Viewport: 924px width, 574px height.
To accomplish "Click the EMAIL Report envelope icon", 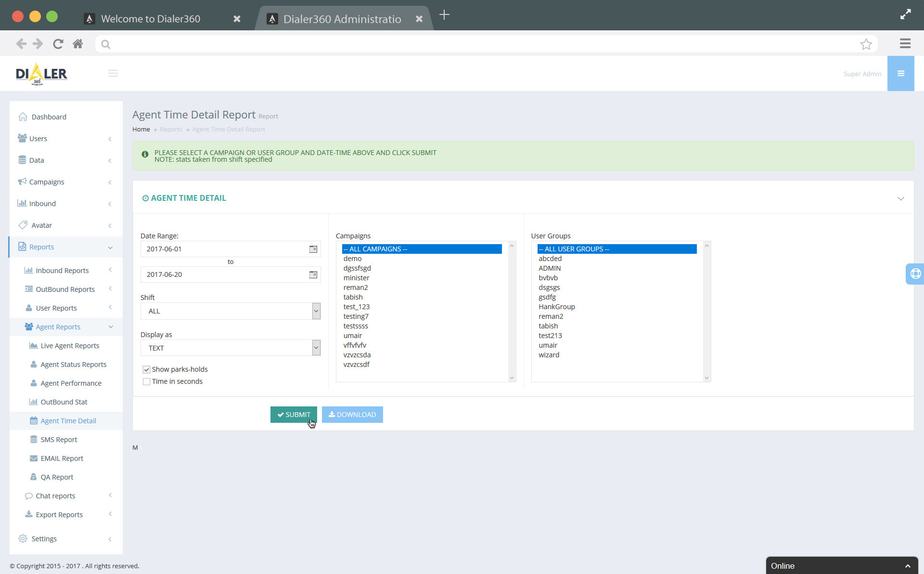I will [33, 458].
